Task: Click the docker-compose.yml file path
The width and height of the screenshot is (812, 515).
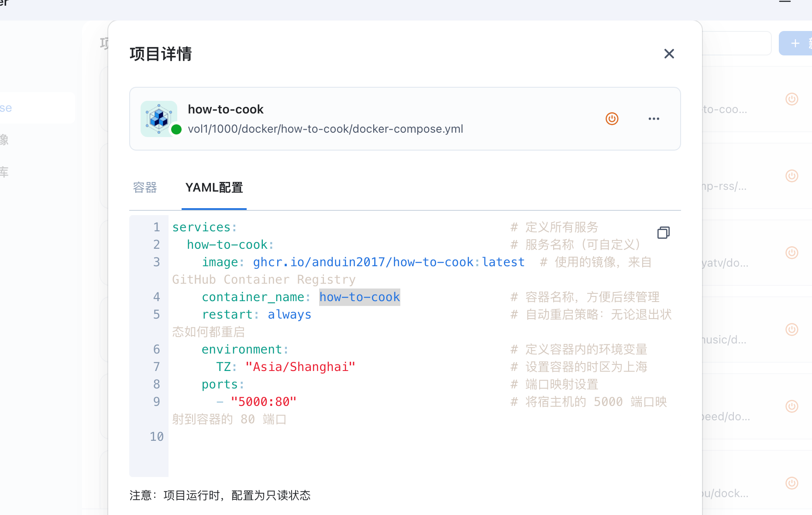Action: [325, 129]
